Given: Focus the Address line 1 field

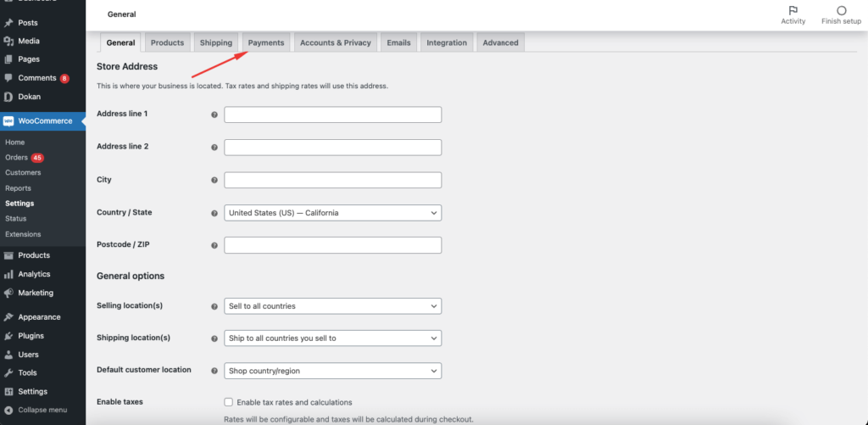Looking at the screenshot, I should (x=332, y=115).
